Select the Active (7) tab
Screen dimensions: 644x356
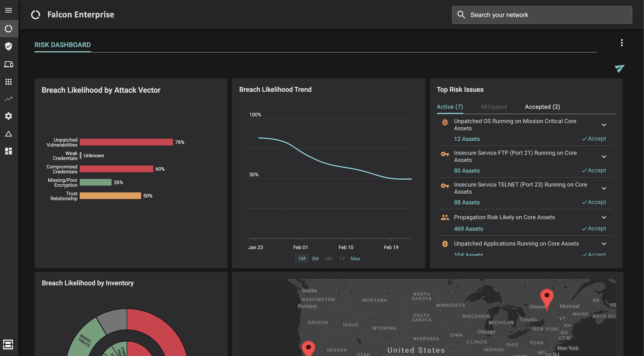[450, 107]
